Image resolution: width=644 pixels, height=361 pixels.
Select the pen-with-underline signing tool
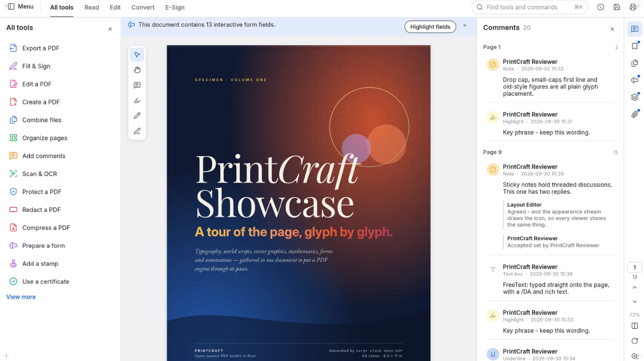tap(137, 131)
